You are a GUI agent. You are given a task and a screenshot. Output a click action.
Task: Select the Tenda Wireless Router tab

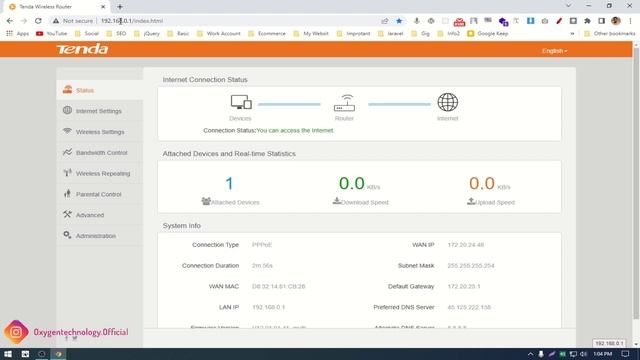[57, 7]
